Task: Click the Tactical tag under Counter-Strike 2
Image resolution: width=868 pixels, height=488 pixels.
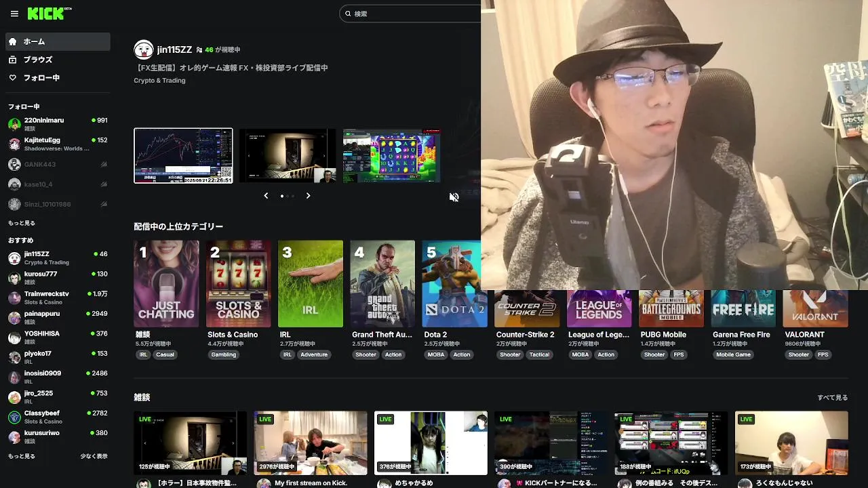Action: click(x=540, y=354)
